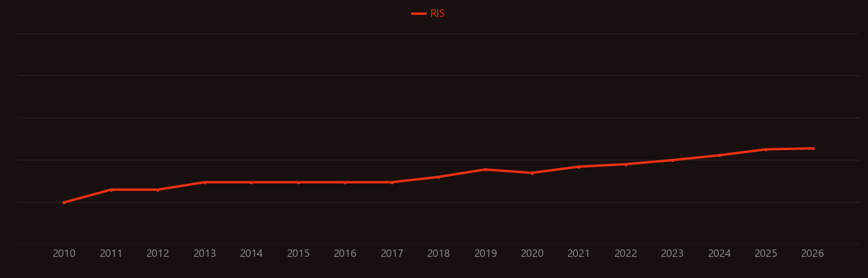Viewport: 868px width, 278px height.
Task: Click the 2019 data point on the RIS line
Action: [485, 169]
